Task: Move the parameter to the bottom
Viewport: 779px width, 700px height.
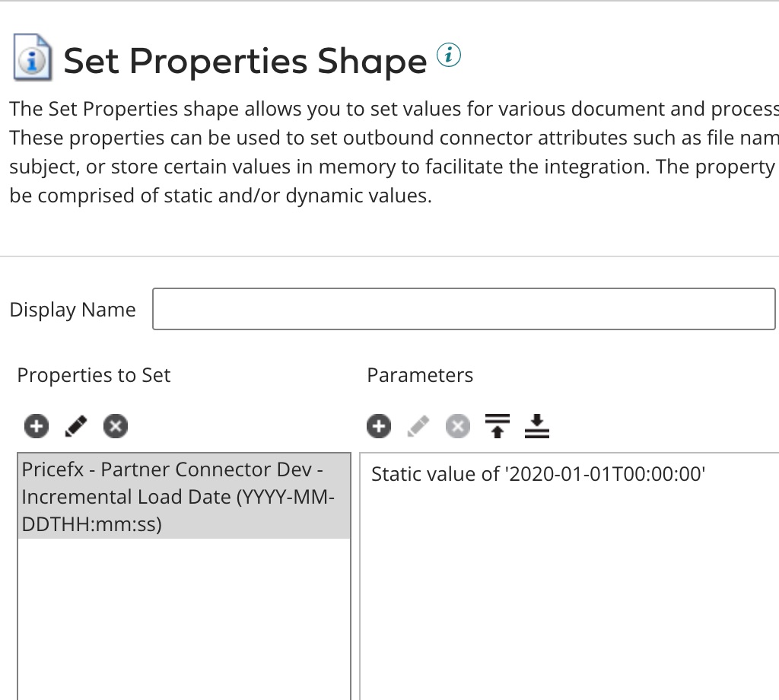Action: click(536, 426)
